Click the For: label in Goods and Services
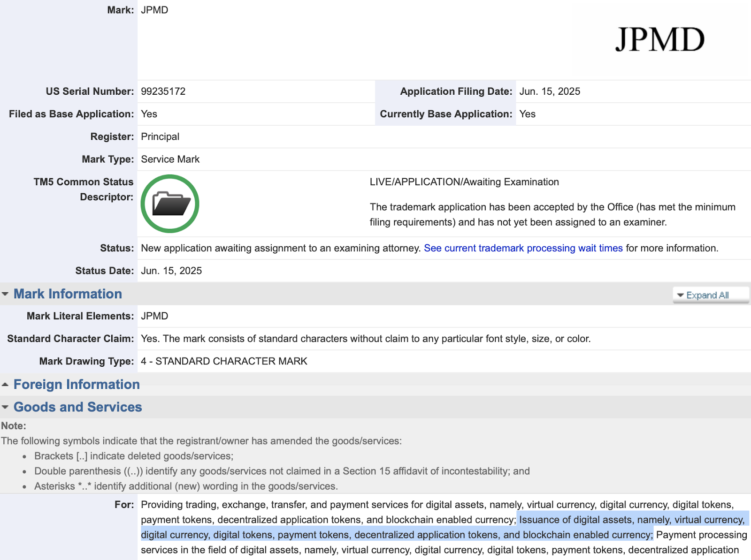Screen dimensions: 751x560 124,505
